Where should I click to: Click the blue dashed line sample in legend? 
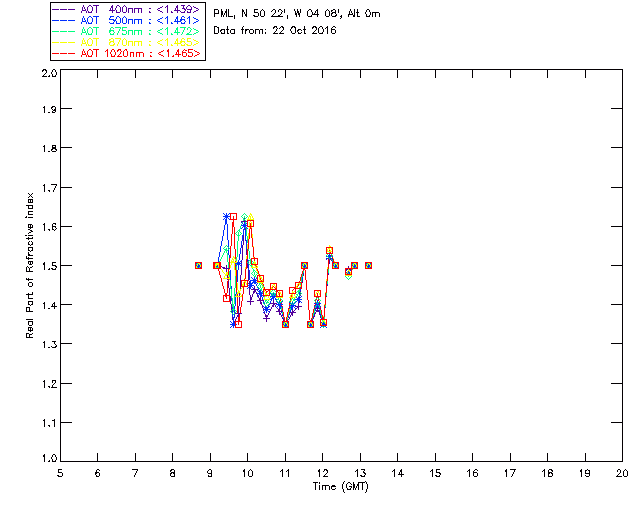[x=64, y=20]
